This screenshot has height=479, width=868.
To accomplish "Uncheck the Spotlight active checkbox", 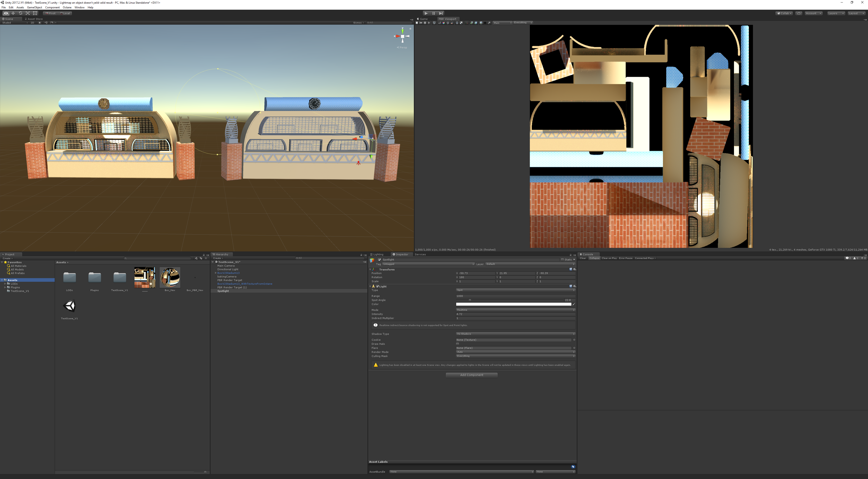I will [x=380, y=260].
